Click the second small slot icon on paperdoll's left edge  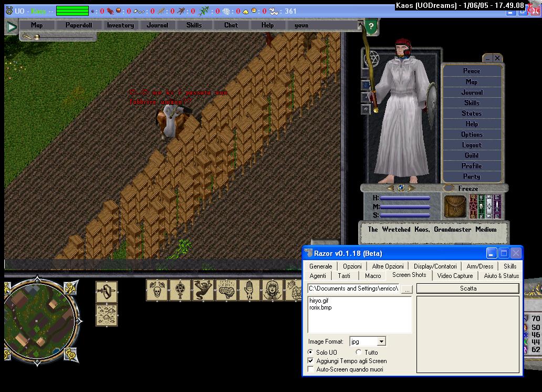tap(367, 85)
